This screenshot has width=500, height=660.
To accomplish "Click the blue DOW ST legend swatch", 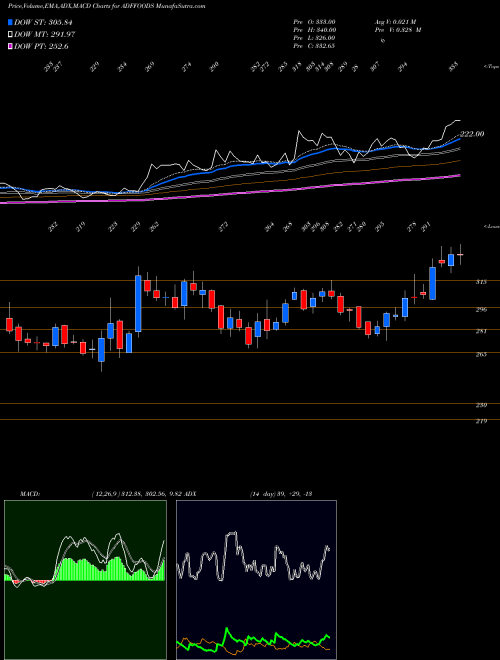I will pyautogui.click(x=10, y=22).
